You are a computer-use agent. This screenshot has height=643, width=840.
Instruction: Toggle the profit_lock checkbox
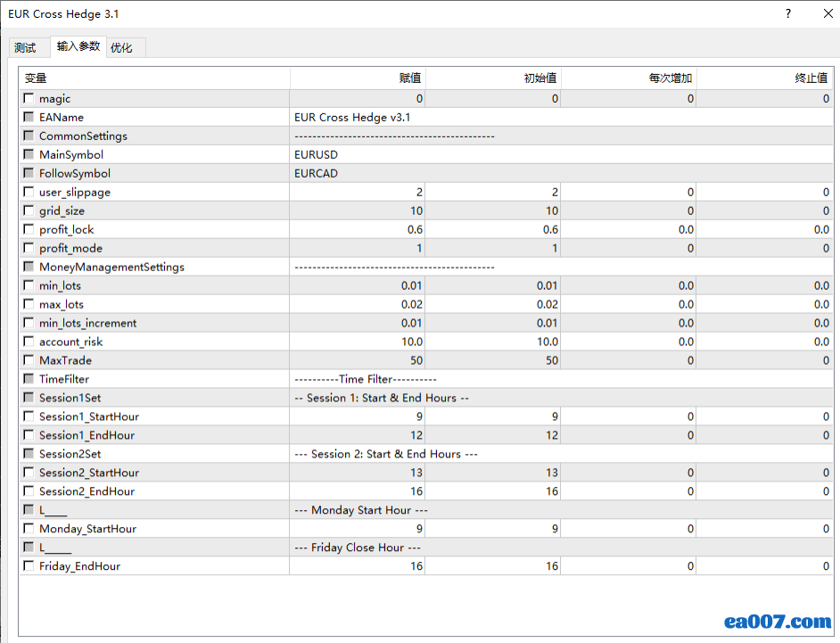tap(29, 230)
